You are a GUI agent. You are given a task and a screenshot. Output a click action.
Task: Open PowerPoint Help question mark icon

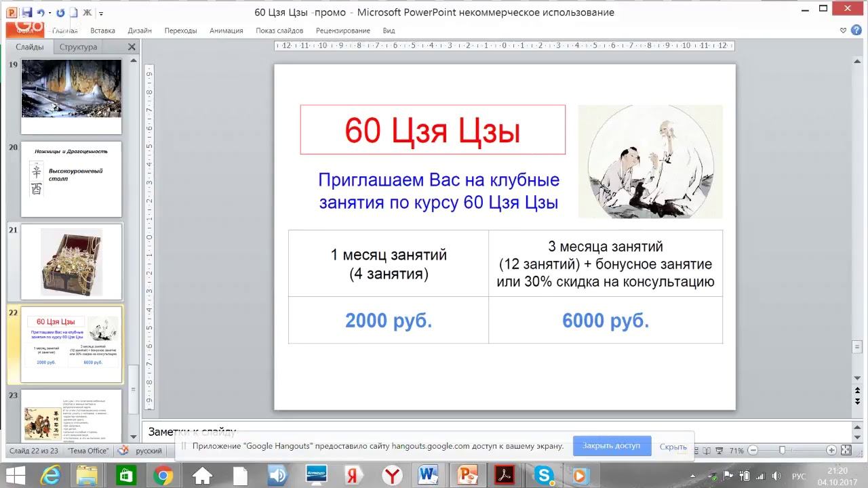click(x=855, y=30)
